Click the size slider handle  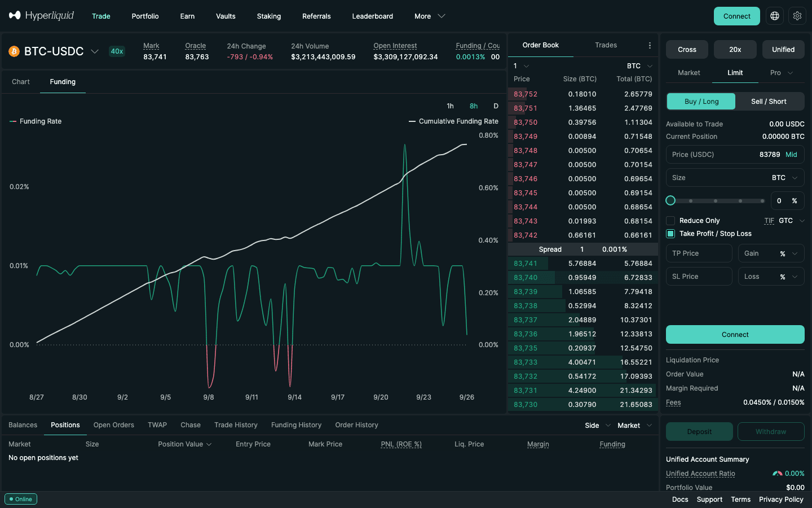click(670, 200)
